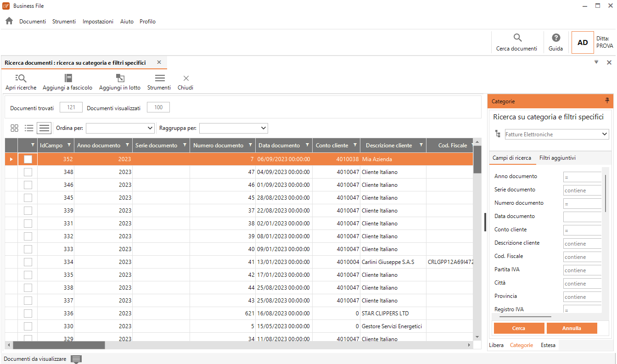Open the Ordina per dropdown
This screenshot has width=617, height=364.
tap(120, 128)
